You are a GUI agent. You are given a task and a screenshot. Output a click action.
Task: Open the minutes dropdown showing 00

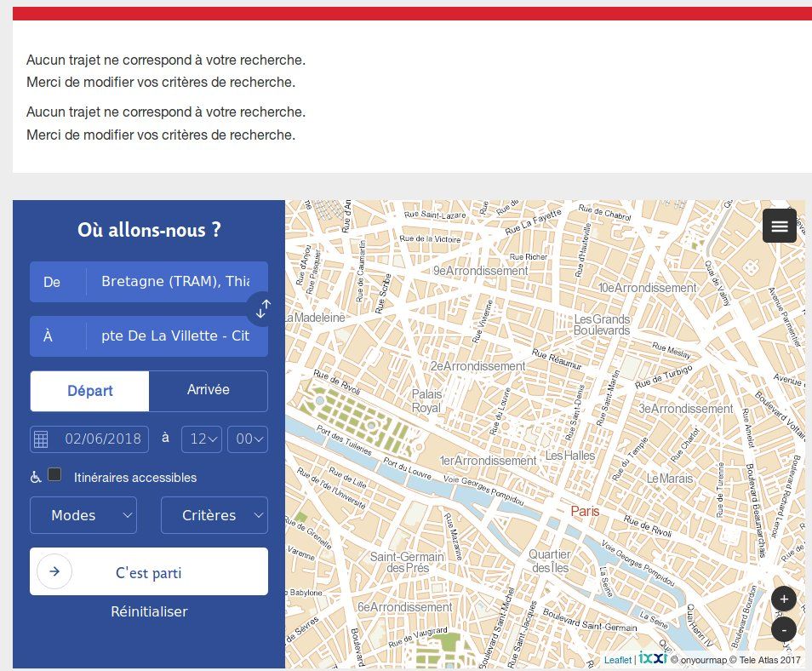point(248,439)
